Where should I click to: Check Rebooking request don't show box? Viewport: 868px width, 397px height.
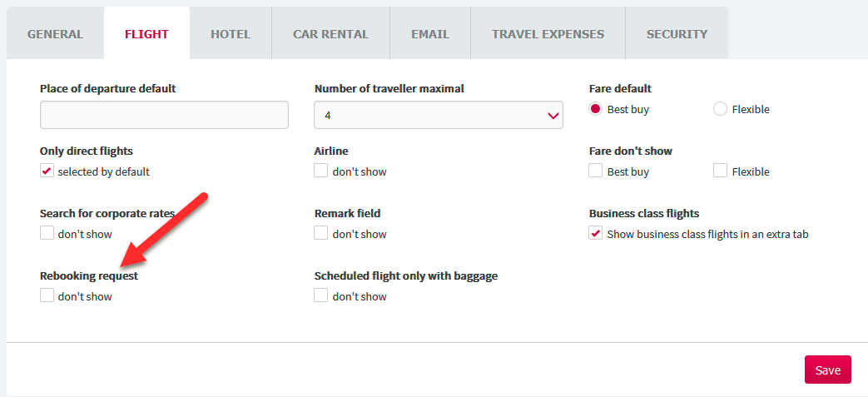click(x=47, y=295)
